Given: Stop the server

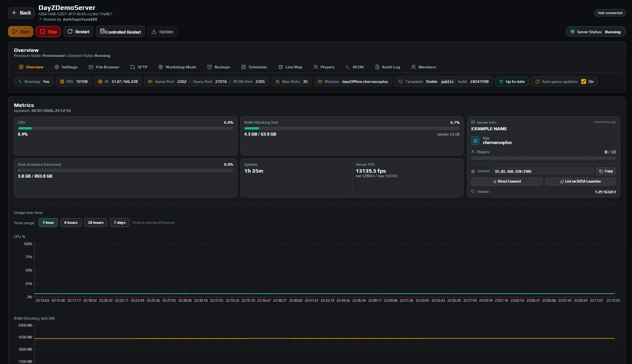Looking at the screenshot, I should [48, 32].
